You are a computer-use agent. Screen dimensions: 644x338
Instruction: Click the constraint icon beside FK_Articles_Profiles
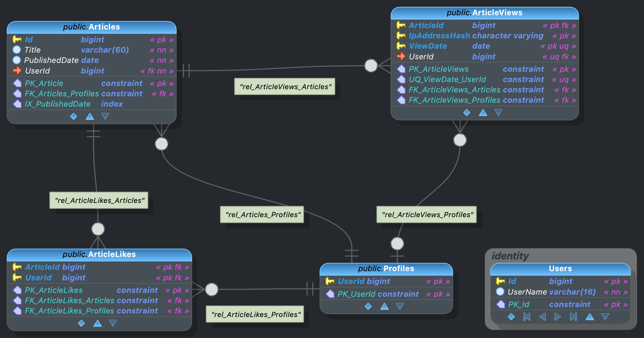pos(17,93)
